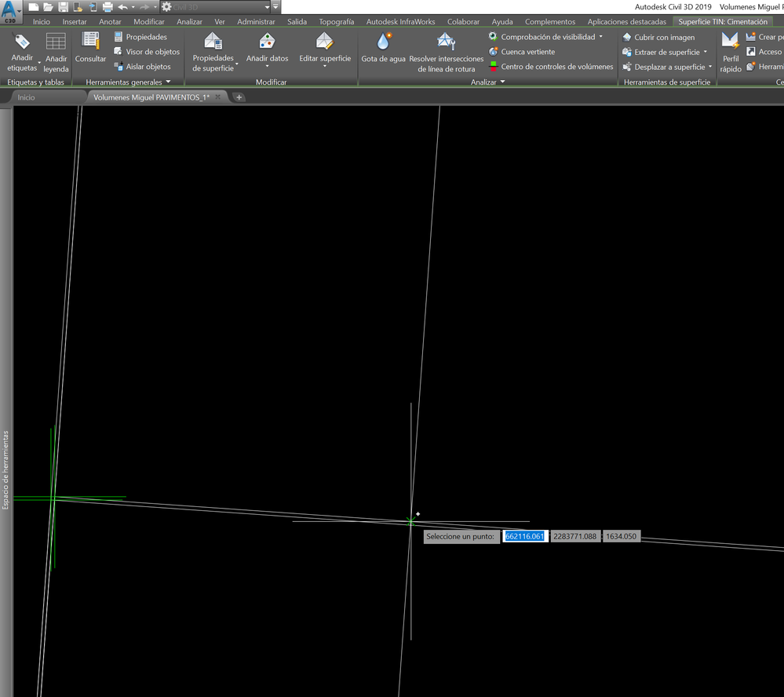Image resolution: width=784 pixels, height=697 pixels.
Task: Undo the last action with the arrow
Action: [x=122, y=7]
